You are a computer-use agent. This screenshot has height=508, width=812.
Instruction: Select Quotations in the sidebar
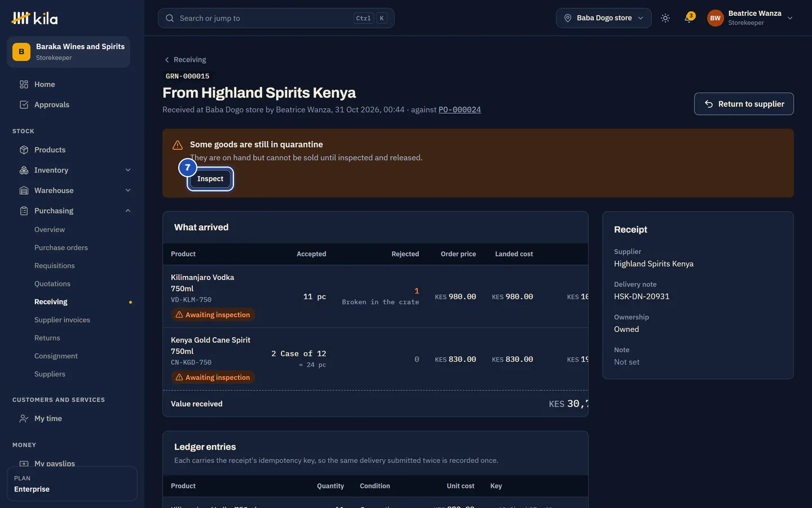tap(52, 284)
